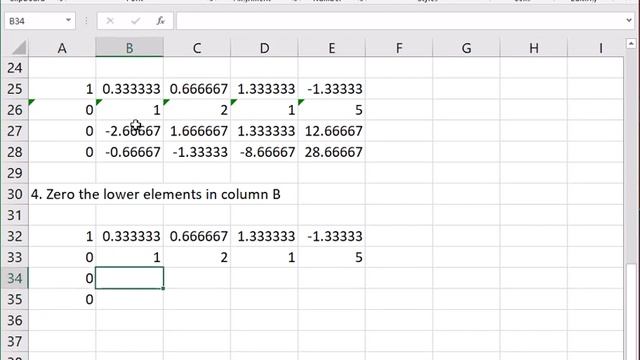
Task: Click cell E28 with 28.66667
Action: point(331,152)
